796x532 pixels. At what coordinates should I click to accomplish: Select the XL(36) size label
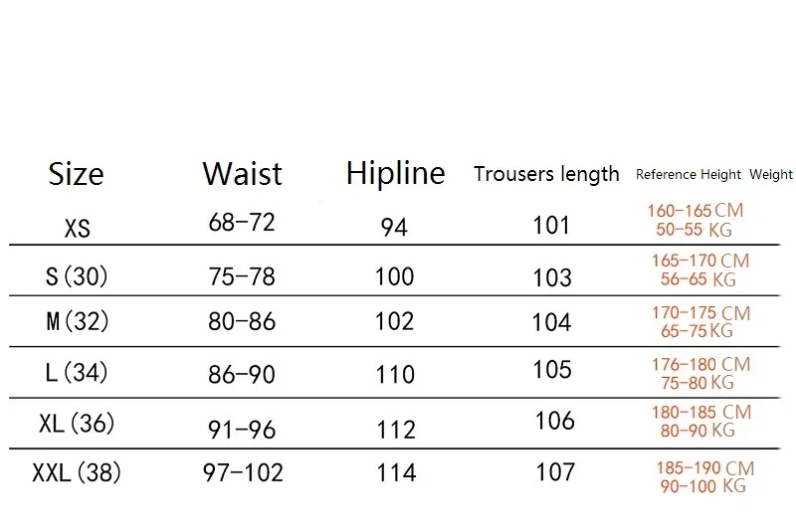point(77,423)
